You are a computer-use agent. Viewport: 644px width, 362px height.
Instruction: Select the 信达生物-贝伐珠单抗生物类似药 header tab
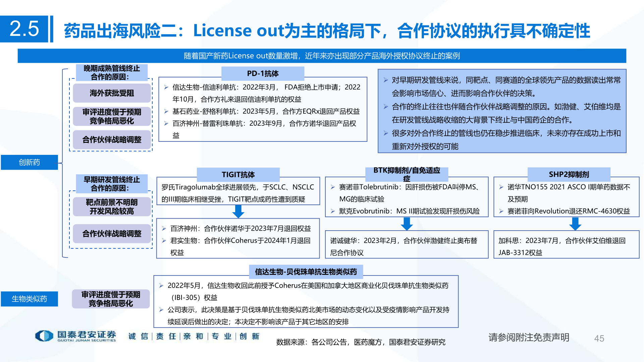coord(306,271)
